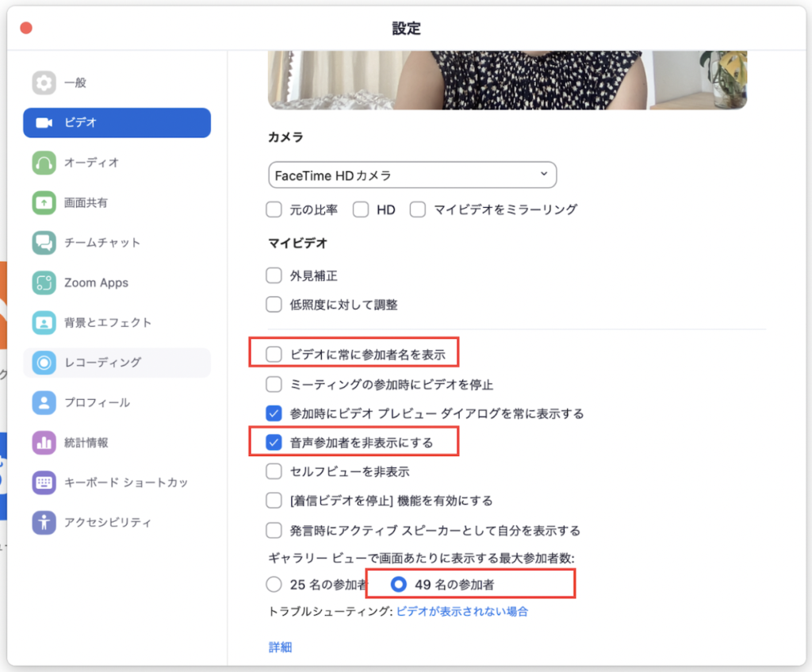Open the アクセシビリティ accessibility icon
Viewport: 812px width, 672px height.
click(x=44, y=522)
